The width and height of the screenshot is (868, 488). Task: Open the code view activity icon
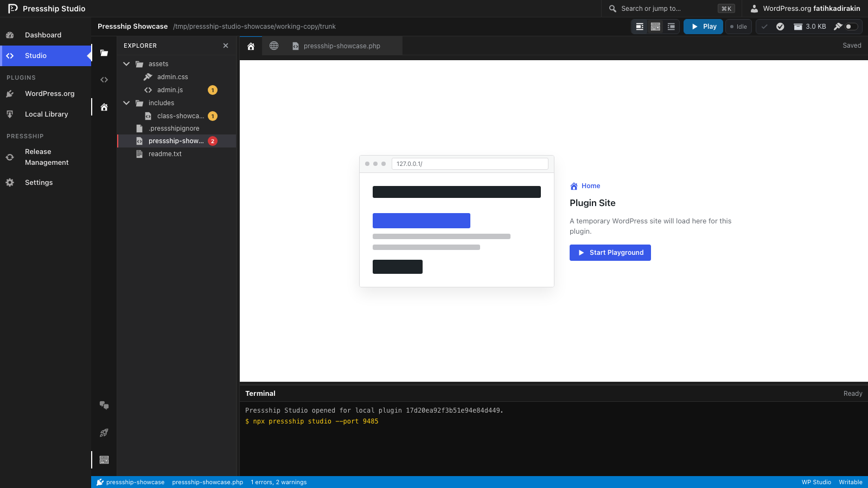104,80
